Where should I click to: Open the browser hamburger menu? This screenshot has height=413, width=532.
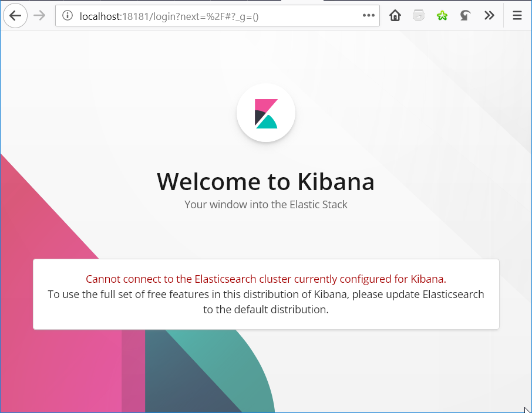pos(517,16)
